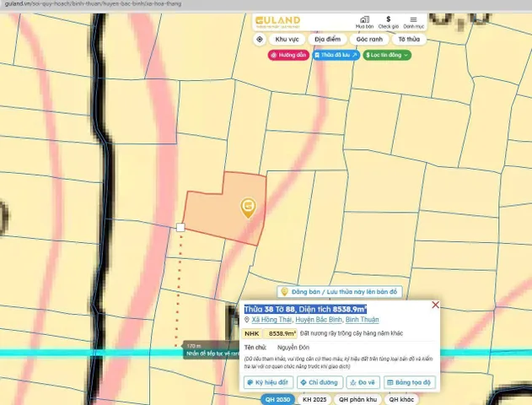Image resolution: width=532 pixels, height=405 pixels.
Task: Select the Địa điểm filter
Action: [327, 40]
